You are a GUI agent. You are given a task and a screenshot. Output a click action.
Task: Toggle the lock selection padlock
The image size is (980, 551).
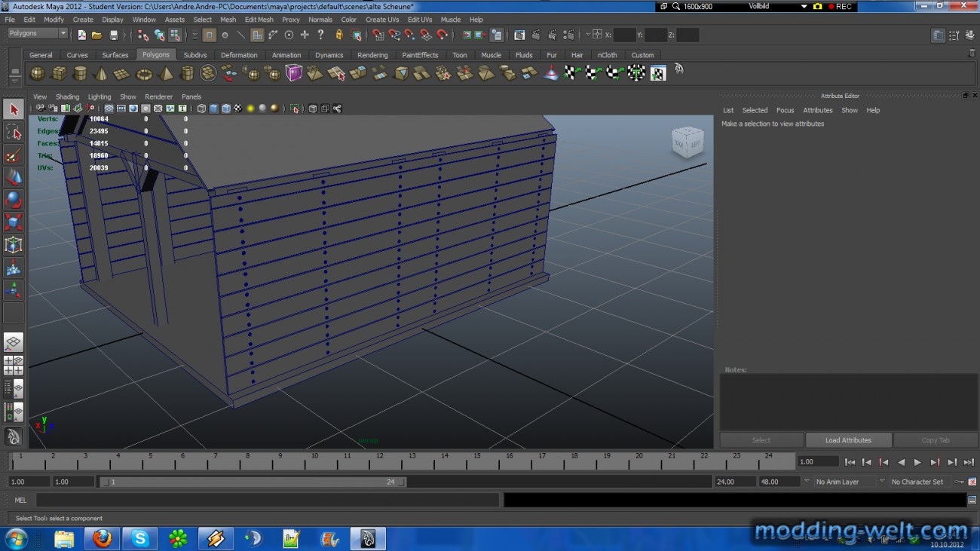coord(339,35)
